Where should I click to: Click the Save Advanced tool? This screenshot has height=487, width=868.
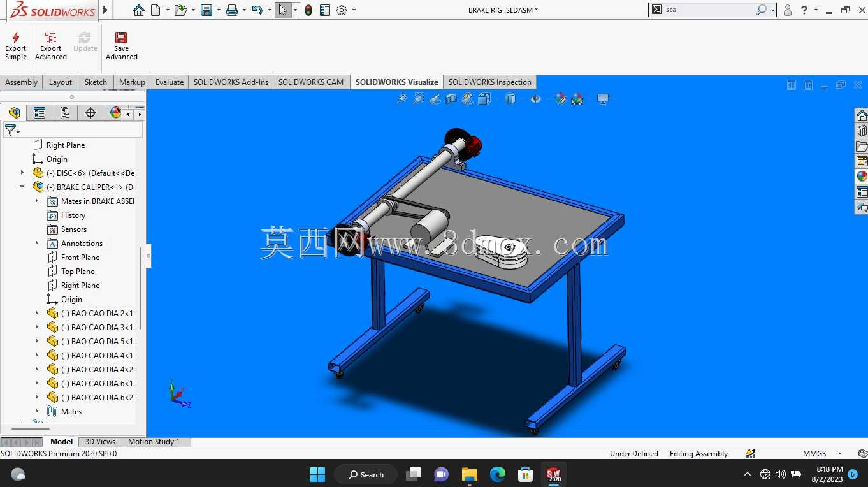tap(121, 45)
